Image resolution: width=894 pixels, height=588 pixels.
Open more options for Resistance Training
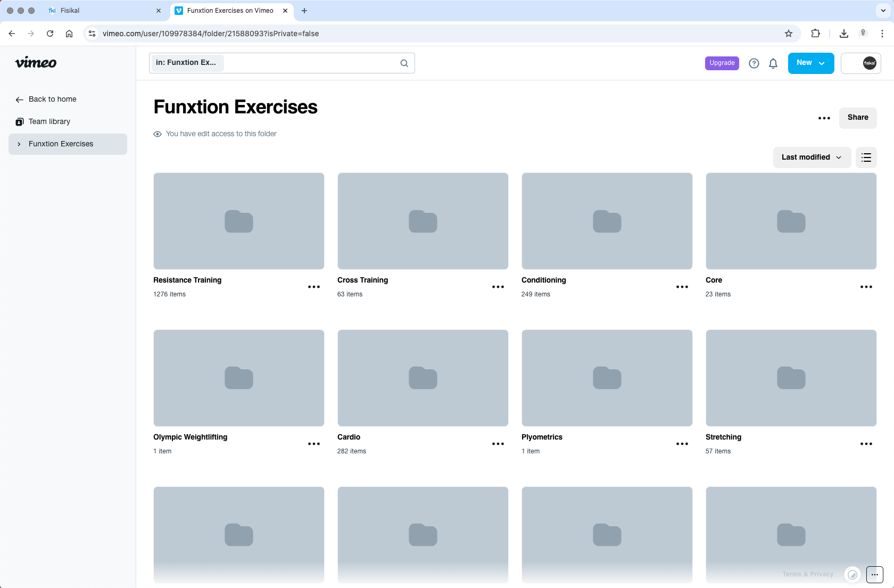coord(314,287)
